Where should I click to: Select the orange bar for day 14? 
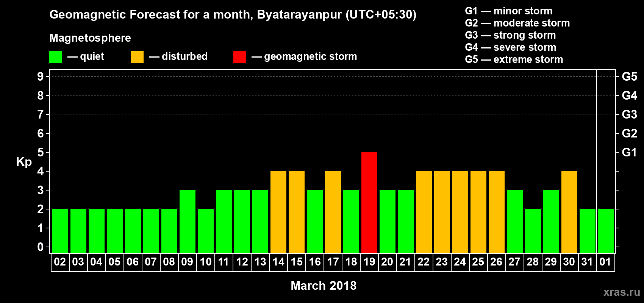click(x=278, y=212)
